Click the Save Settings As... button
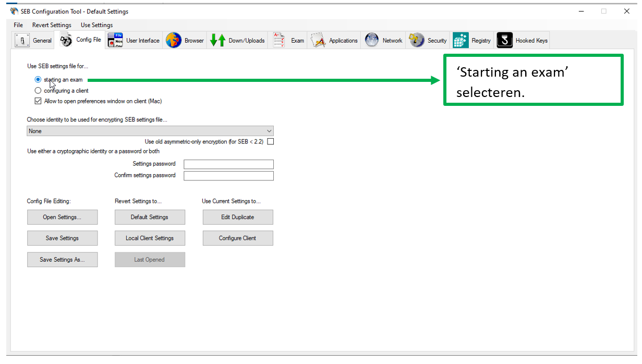642x364 pixels. (x=62, y=259)
